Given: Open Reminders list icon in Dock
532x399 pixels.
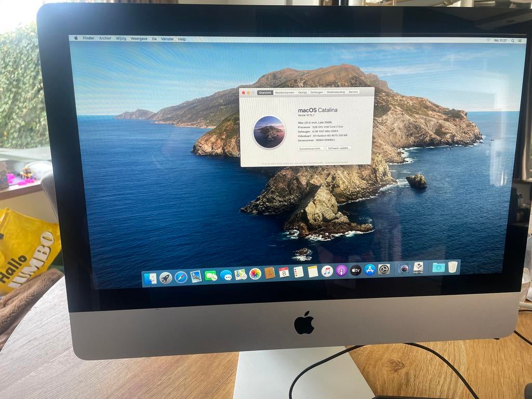Looking at the screenshot, I should (x=298, y=272).
